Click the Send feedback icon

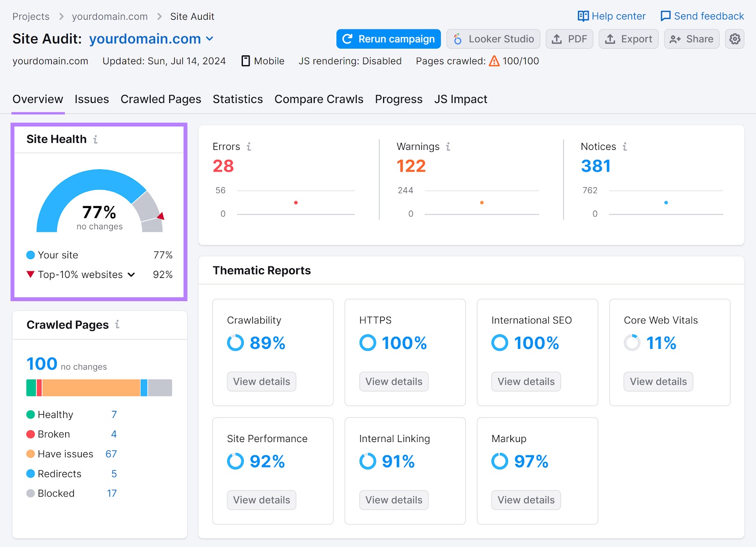665,16
